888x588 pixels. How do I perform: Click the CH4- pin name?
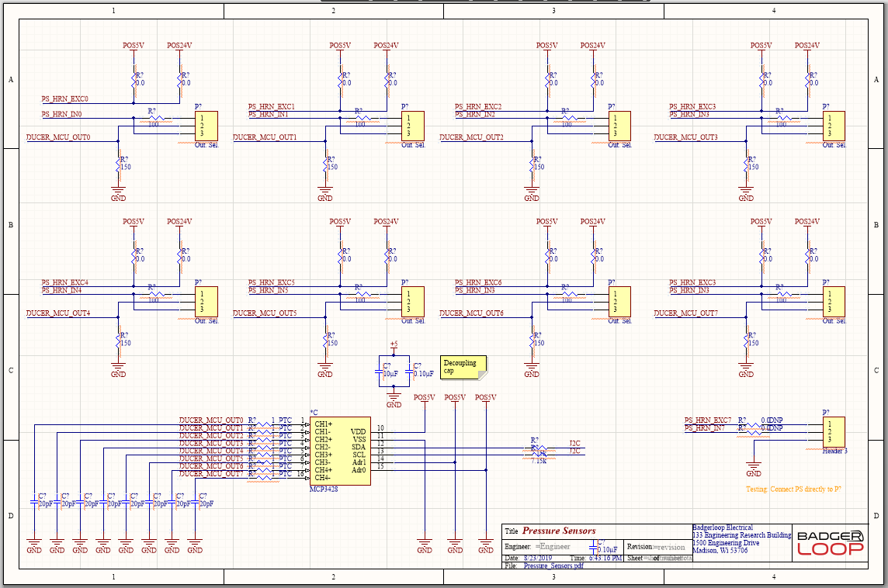pos(323,478)
